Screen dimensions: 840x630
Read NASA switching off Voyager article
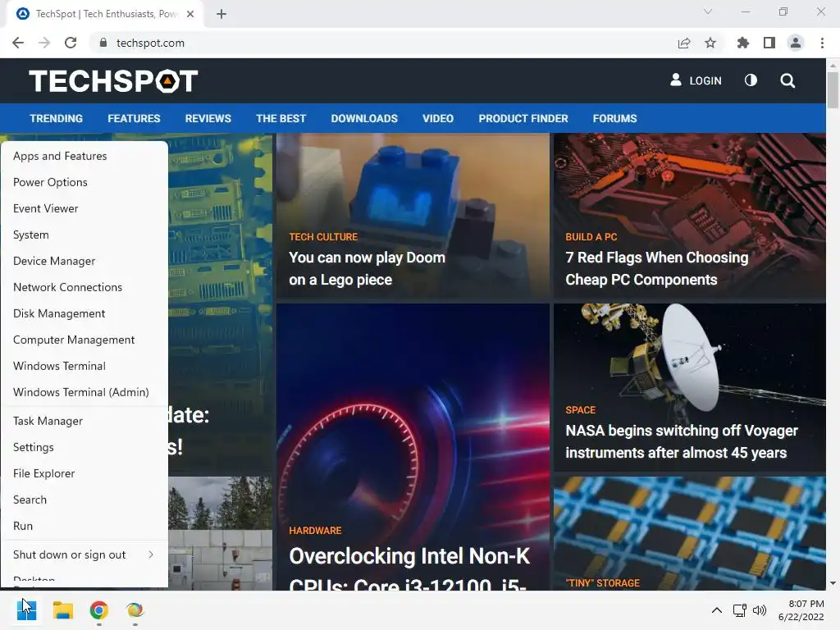coord(682,441)
